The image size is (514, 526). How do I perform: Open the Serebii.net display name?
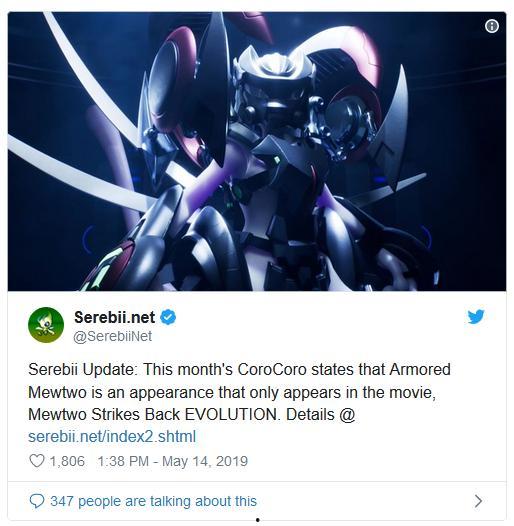pyautogui.click(x=114, y=317)
